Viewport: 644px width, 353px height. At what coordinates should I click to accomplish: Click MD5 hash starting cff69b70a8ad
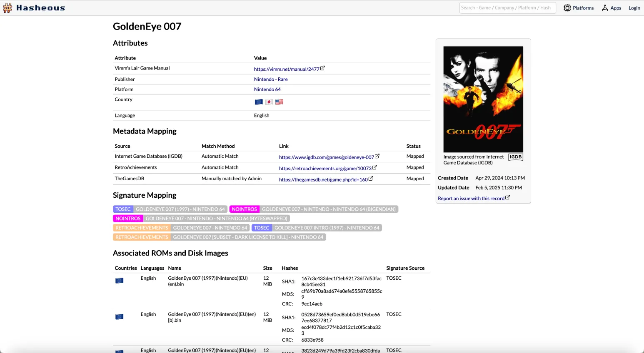point(342,294)
